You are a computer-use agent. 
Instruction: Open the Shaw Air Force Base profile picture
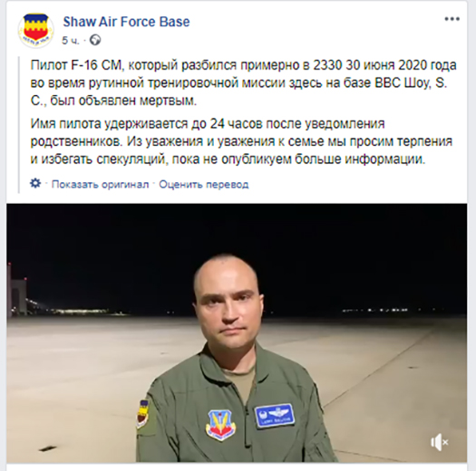click(36, 30)
